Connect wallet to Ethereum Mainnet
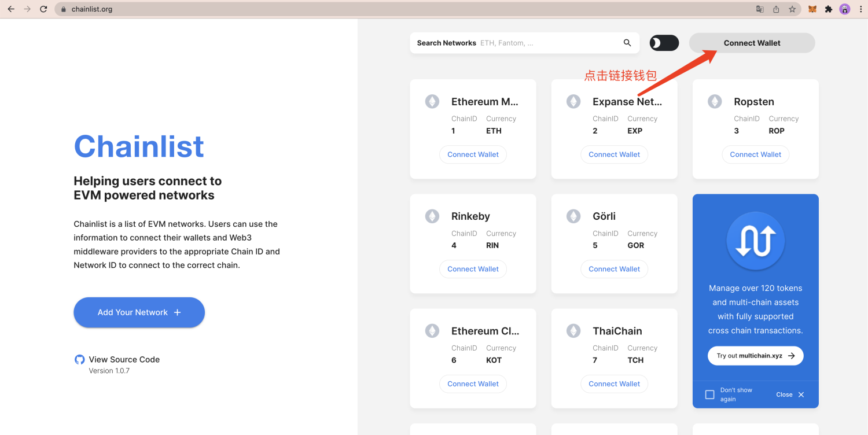Screen dimensions: 868x435 (473, 154)
